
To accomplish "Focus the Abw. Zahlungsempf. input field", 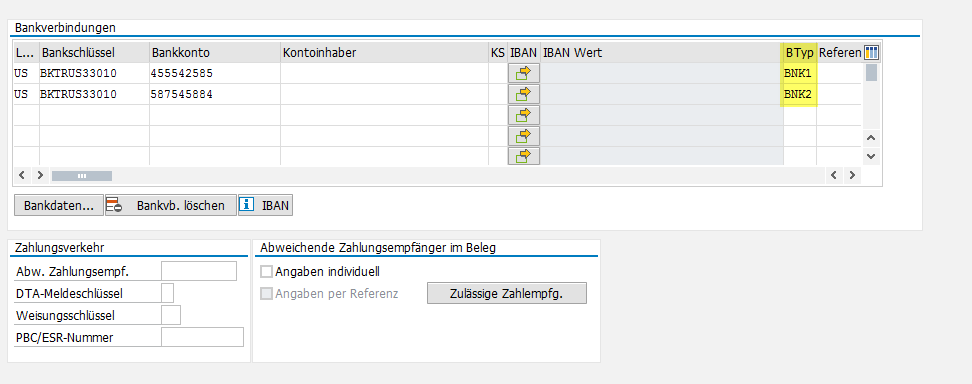I will pyautogui.click(x=199, y=271).
